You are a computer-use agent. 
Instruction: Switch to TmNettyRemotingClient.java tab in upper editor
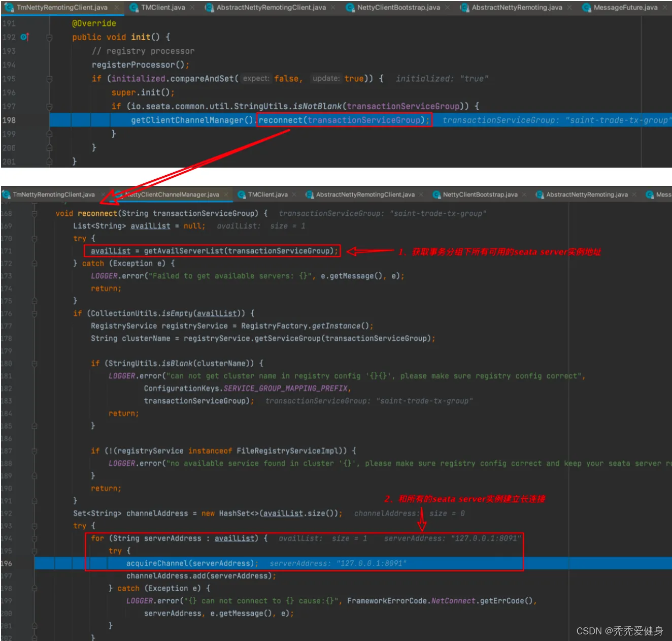click(x=62, y=8)
